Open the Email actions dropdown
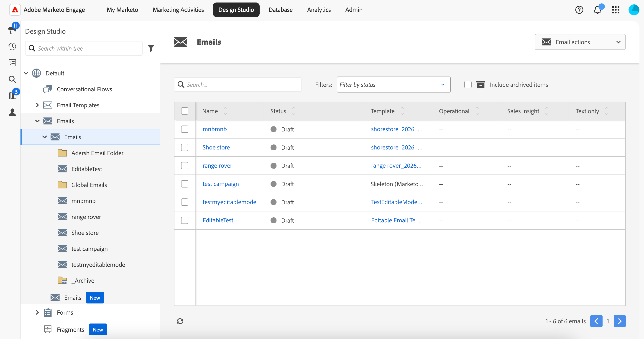This screenshot has width=644, height=339. point(580,42)
